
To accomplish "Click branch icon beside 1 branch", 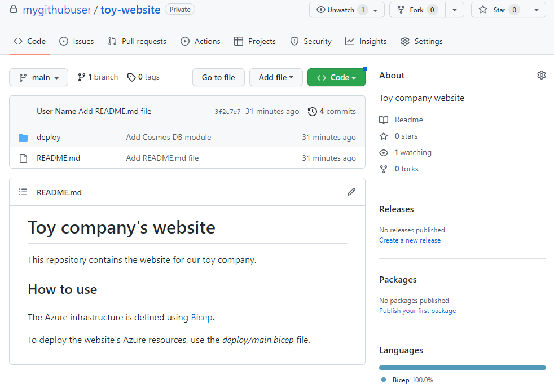I will click(82, 77).
